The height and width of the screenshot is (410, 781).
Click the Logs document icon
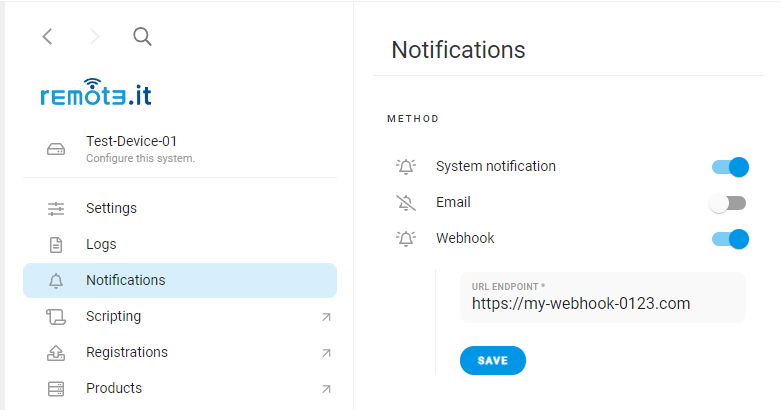coord(56,245)
